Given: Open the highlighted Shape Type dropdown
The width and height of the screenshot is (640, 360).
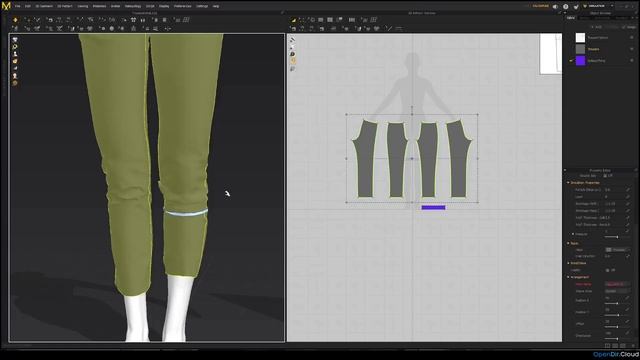Looking at the screenshot, I should pyautogui.click(x=617, y=284).
